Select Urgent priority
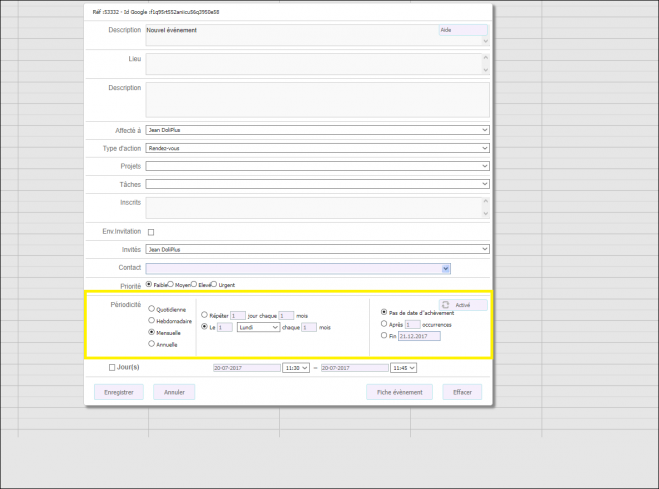The width and height of the screenshot is (659, 489). click(x=214, y=284)
